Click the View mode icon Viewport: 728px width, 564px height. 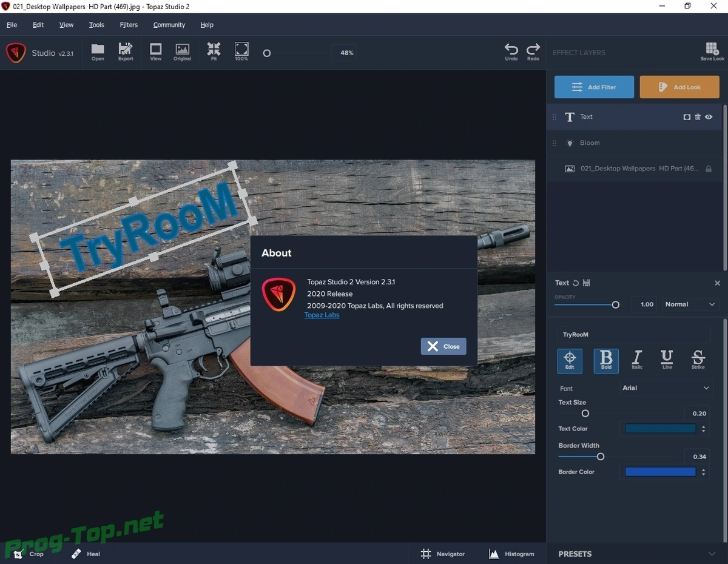(156, 52)
